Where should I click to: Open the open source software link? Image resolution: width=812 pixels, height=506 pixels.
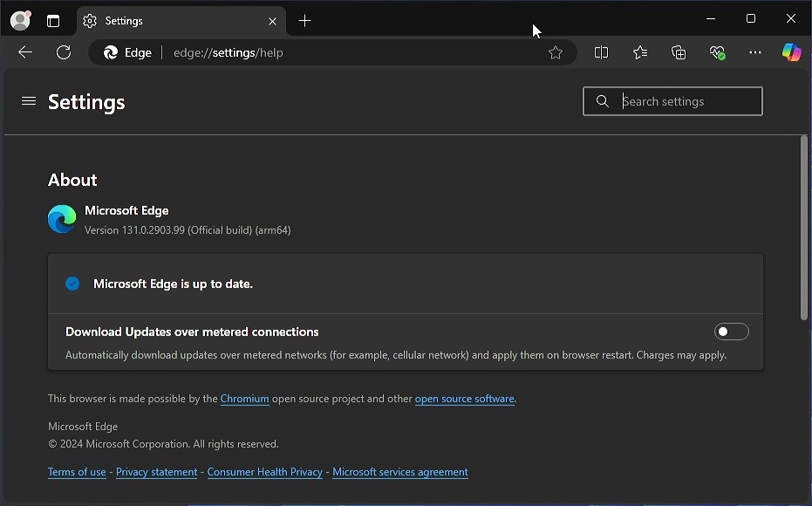tap(464, 399)
